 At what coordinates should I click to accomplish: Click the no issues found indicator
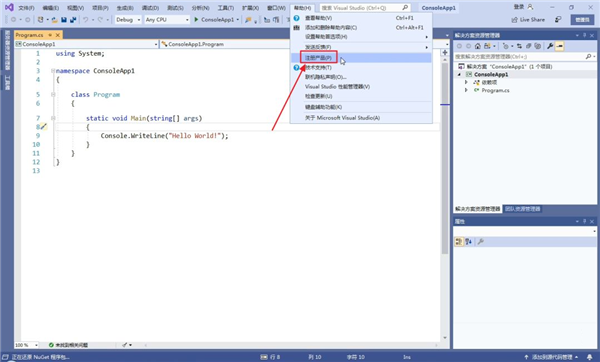coord(68,345)
